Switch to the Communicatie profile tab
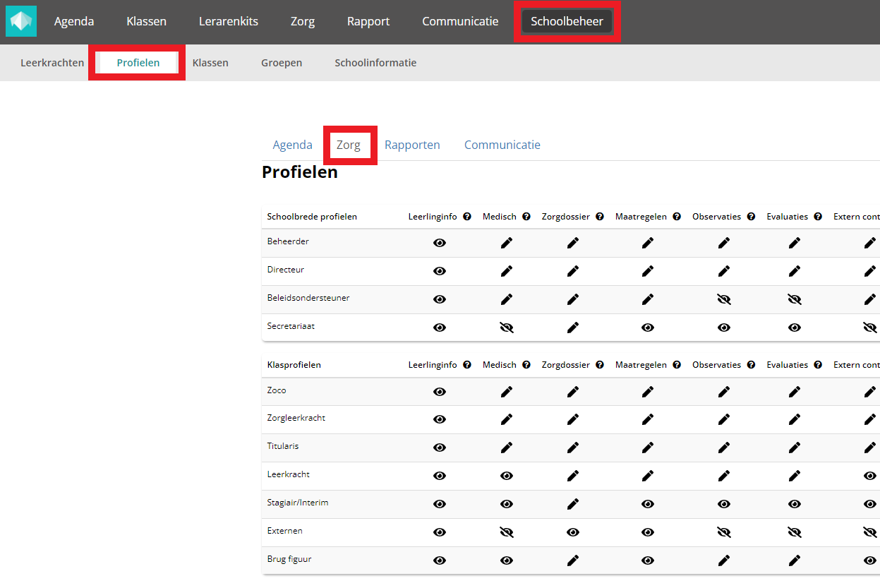 (x=502, y=145)
